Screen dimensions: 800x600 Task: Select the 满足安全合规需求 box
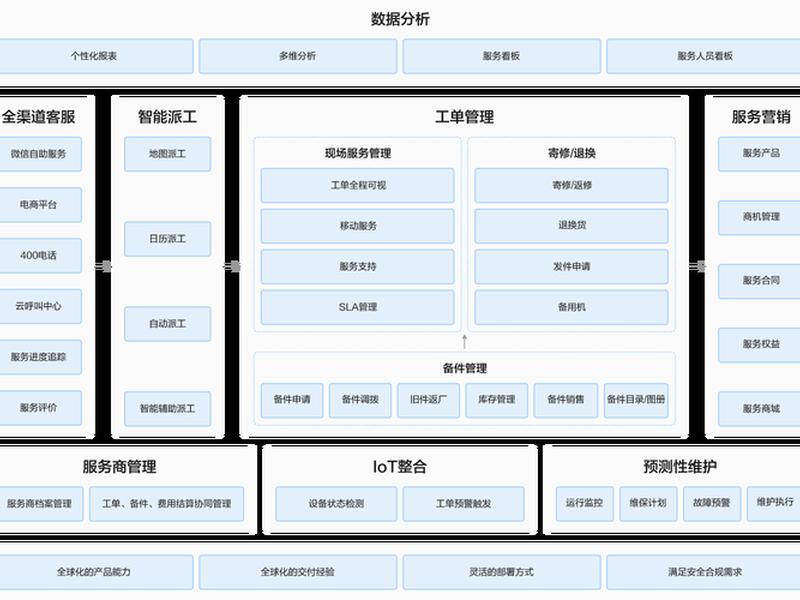(x=704, y=572)
